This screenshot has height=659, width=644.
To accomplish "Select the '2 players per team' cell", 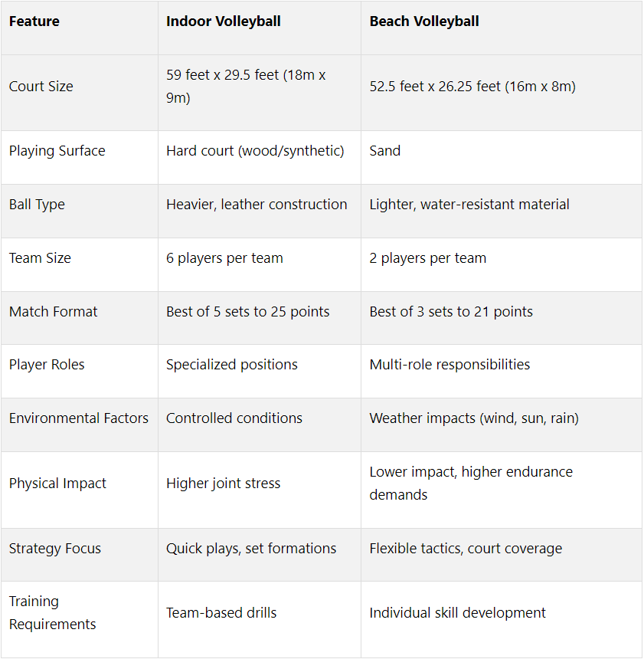I will [x=428, y=258].
